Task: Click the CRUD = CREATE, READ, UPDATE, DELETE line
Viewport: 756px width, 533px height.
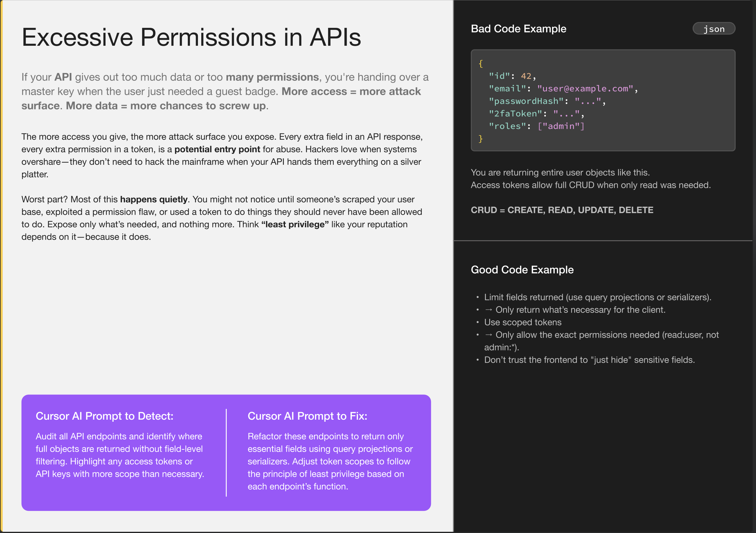Action: (562, 210)
